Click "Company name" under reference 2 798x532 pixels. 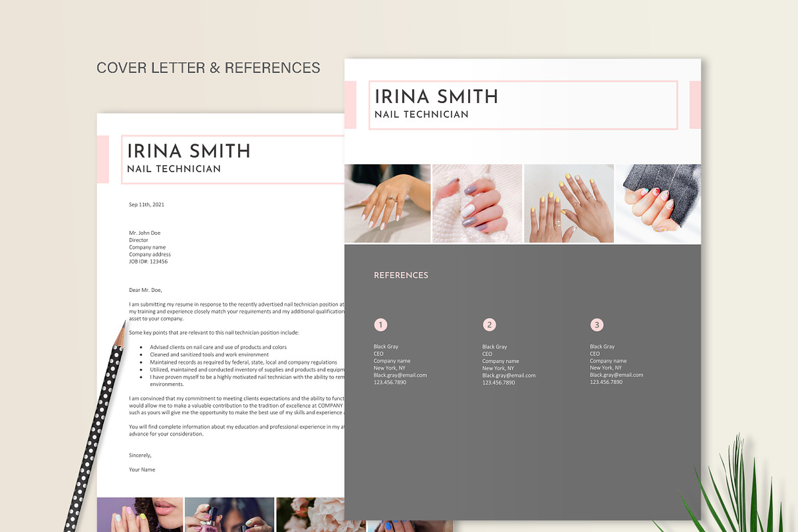point(501,361)
